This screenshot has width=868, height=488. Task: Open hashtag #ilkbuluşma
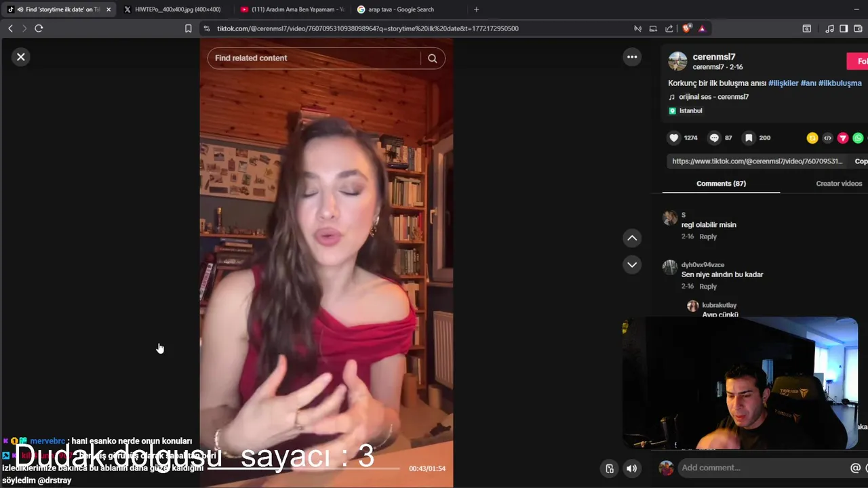[x=840, y=83]
